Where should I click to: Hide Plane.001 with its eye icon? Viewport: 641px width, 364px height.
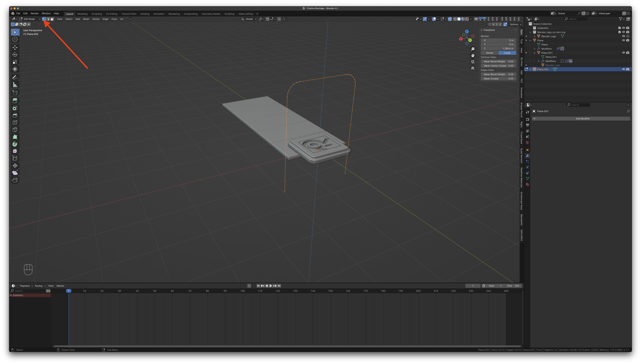(x=623, y=53)
